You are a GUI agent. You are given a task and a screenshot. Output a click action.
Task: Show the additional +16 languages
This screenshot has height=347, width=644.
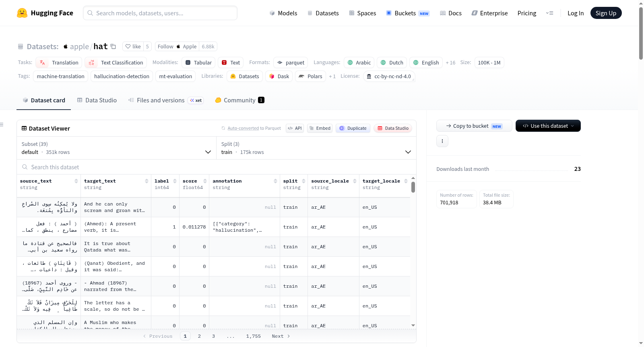450,62
